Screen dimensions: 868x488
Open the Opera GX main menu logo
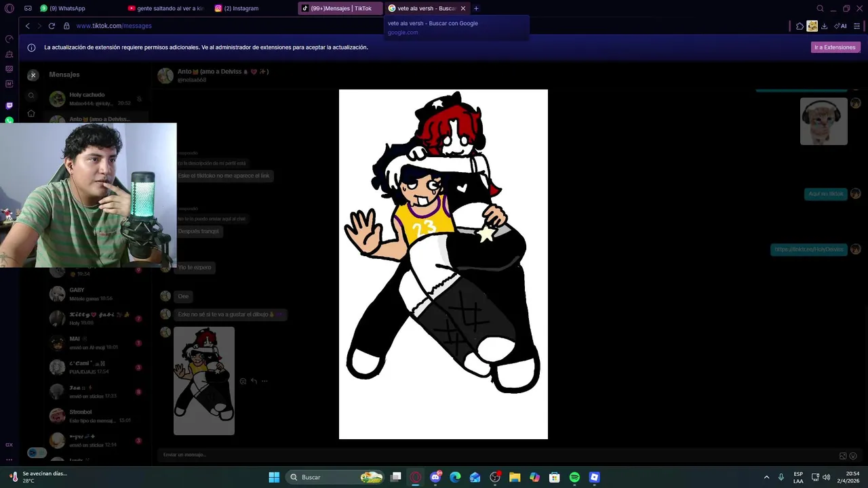(x=9, y=9)
